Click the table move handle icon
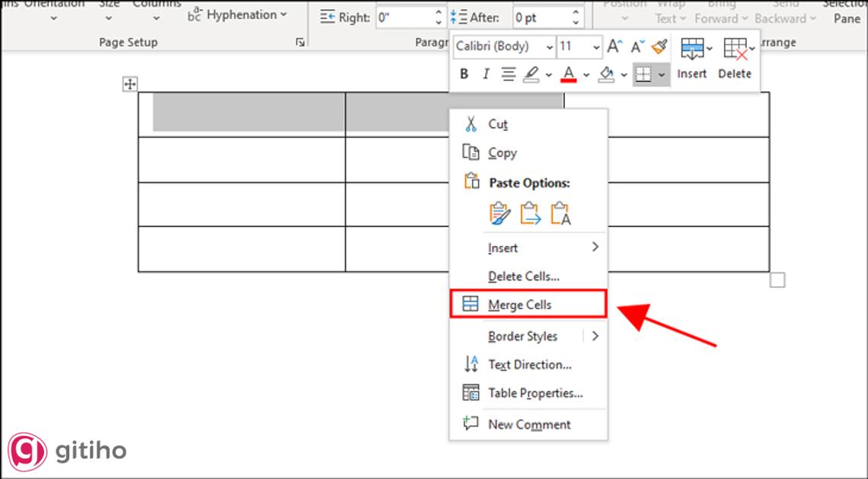The image size is (868, 479). coord(129,85)
